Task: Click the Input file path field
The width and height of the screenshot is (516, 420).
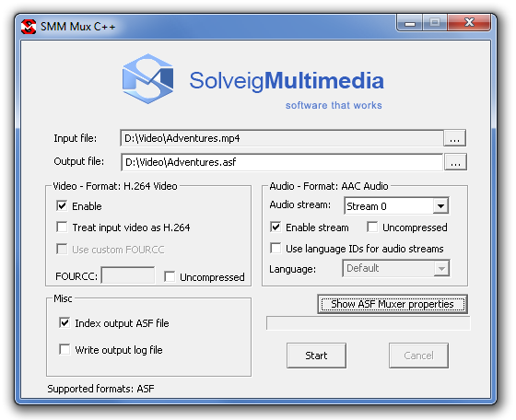Action: 282,138
